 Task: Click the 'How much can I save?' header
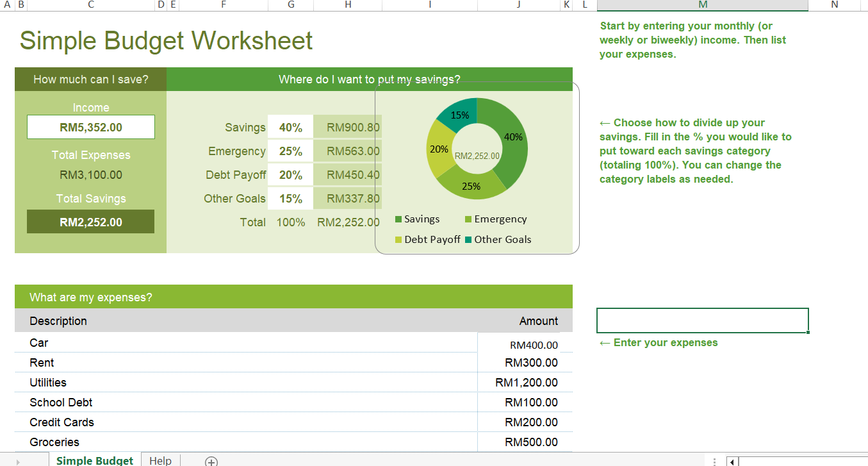pyautogui.click(x=91, y=79)
